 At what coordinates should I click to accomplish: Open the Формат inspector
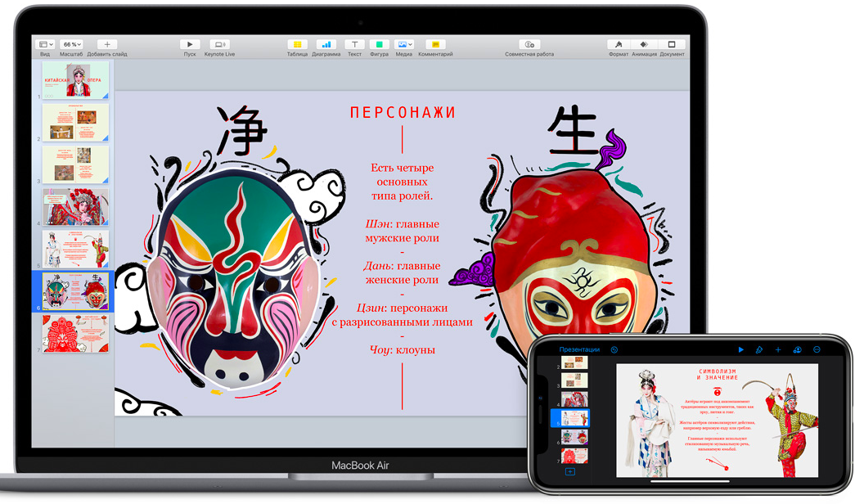coord(619,44)
